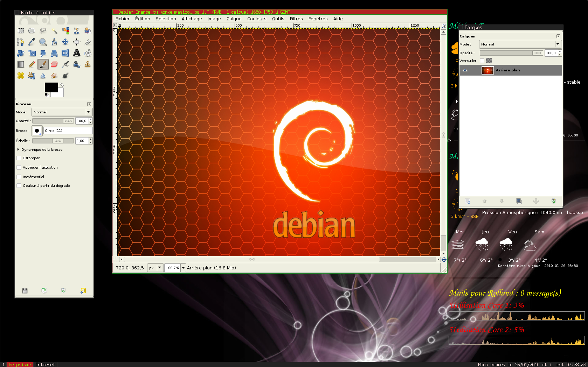Click the Échelle slider
This screenshot has width=588, height=367.
[53, 141]
